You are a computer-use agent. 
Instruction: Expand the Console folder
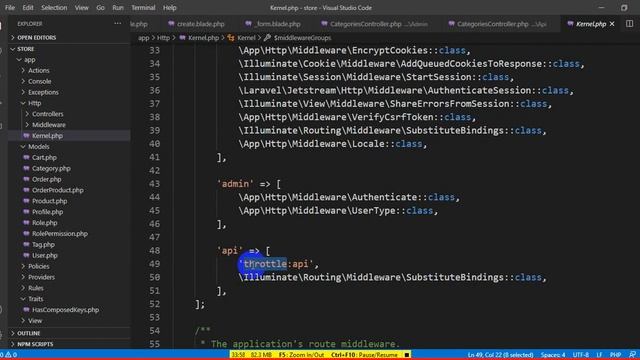[x=40, y=81]
